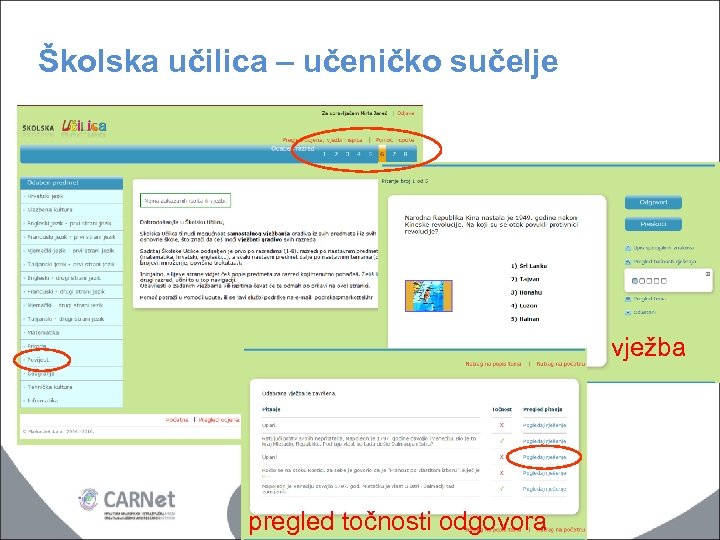Select grade 2 in the grade bar
720x540 pixels.
336,154
